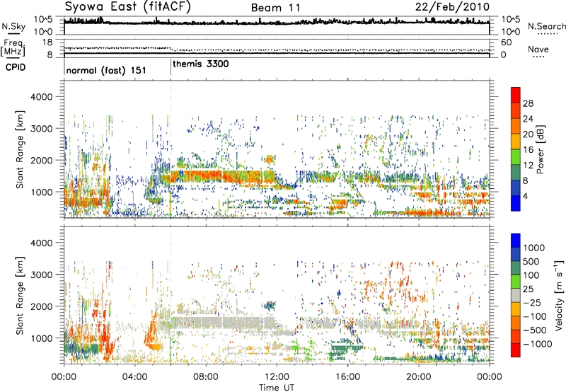566x392 pixels.
Task: Click the date '22/Feb/2010'
Action: [452, 7]
